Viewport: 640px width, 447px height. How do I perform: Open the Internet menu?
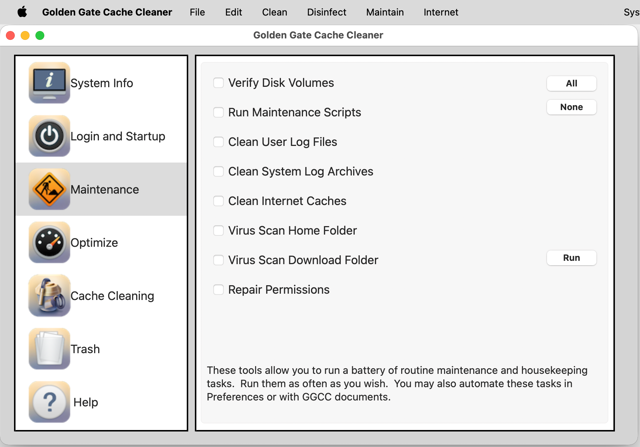(441, 12)
